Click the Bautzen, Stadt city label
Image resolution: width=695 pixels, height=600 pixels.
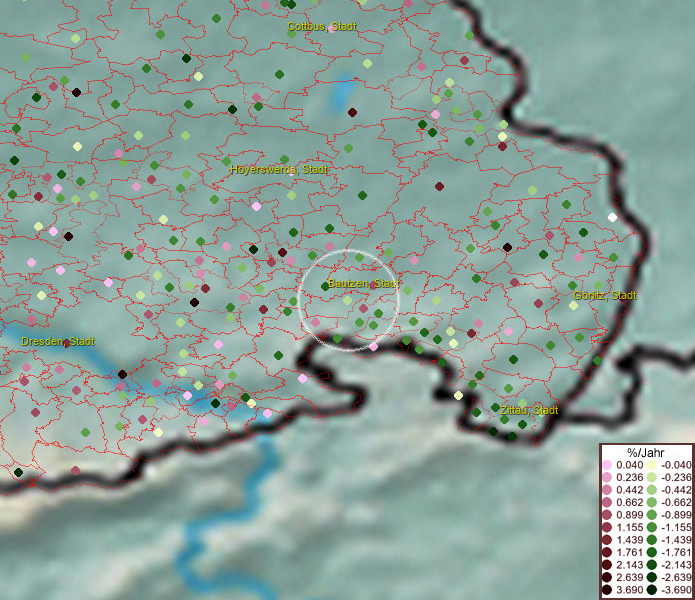click(363, 284)
